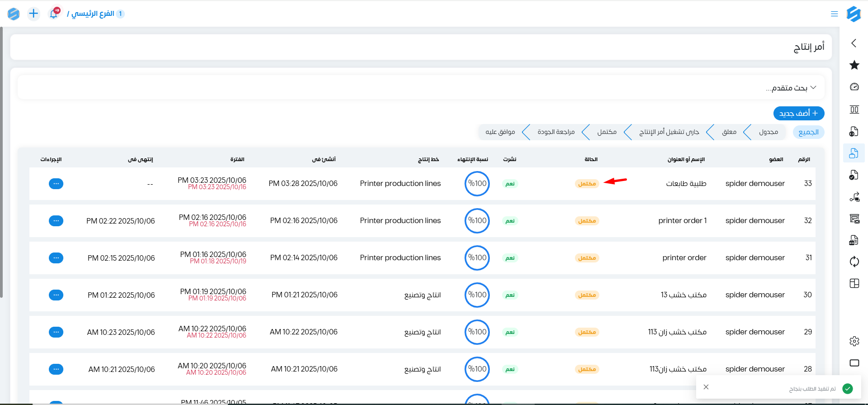Collapse sidebar with the back chevron
This screenshot has width=868, height=405.
coord(854,43)
